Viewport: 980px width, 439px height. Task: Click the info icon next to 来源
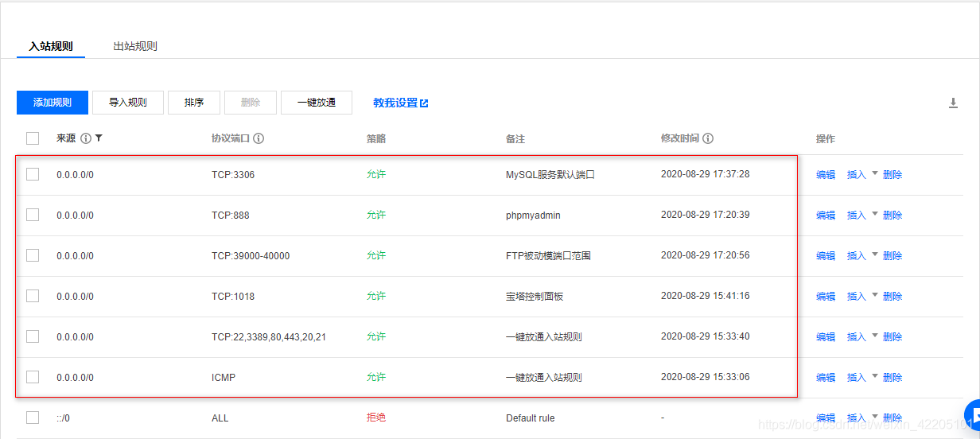coord(86,138)
